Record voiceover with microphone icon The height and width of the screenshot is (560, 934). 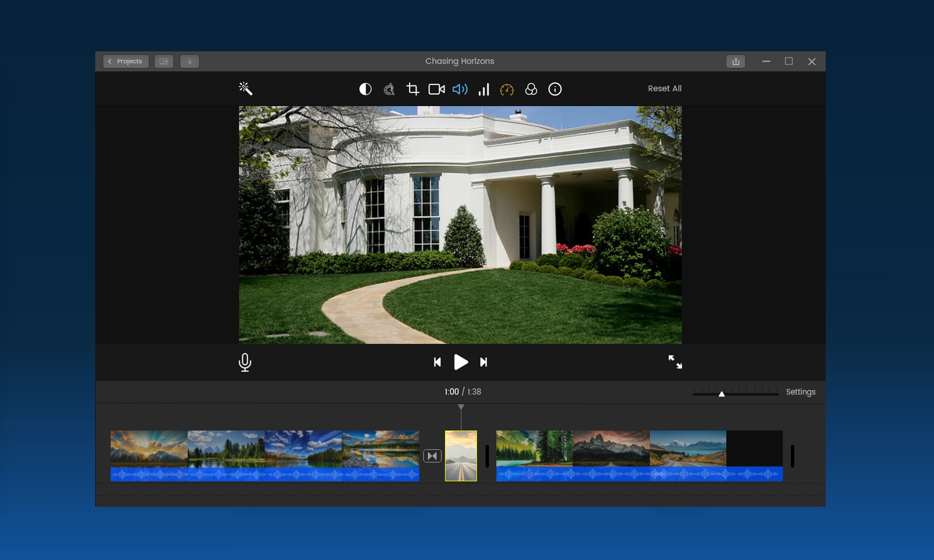(x=245, y=362)
